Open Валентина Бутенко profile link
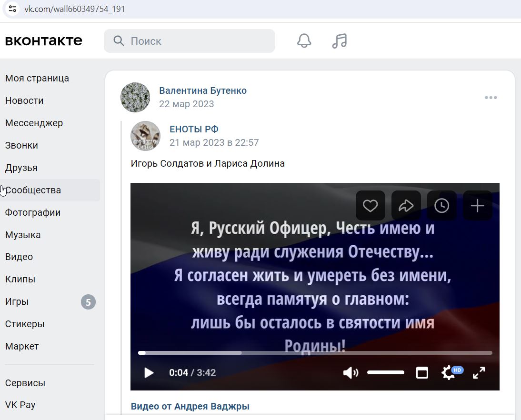Screen dimensions: 521x420 point(203,90)
